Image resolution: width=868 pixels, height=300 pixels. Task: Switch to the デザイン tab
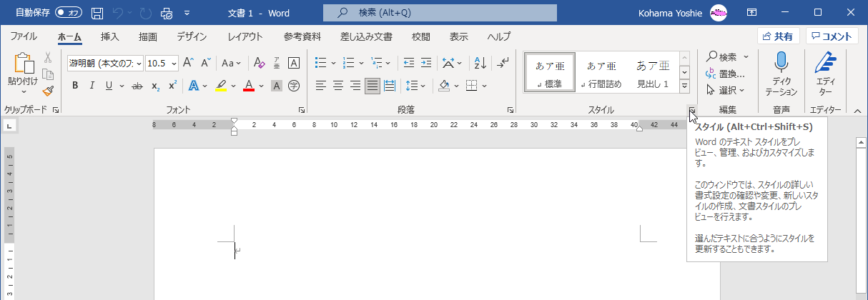click(192, 36)
